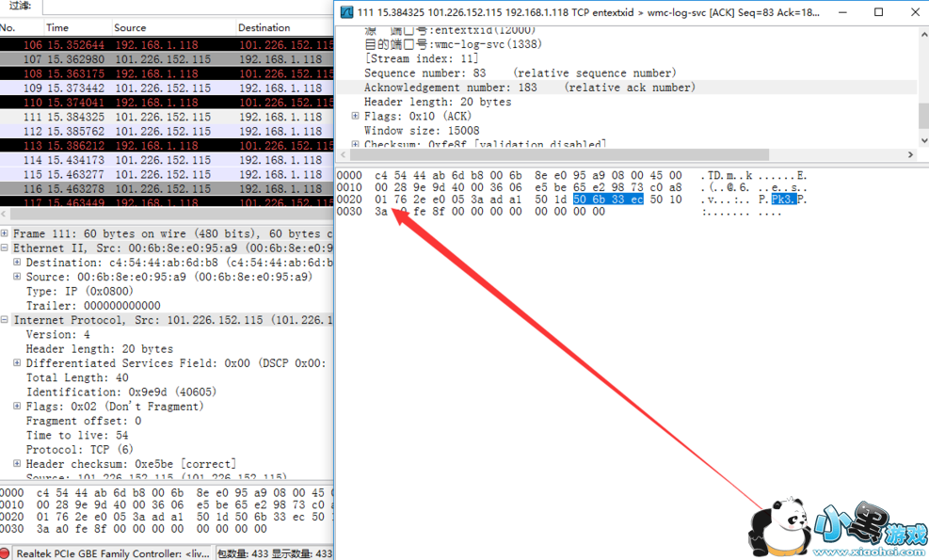The width and height of the screenshot is (929, 560).
Task: Select packet row number 112
Action: [167, 131]
